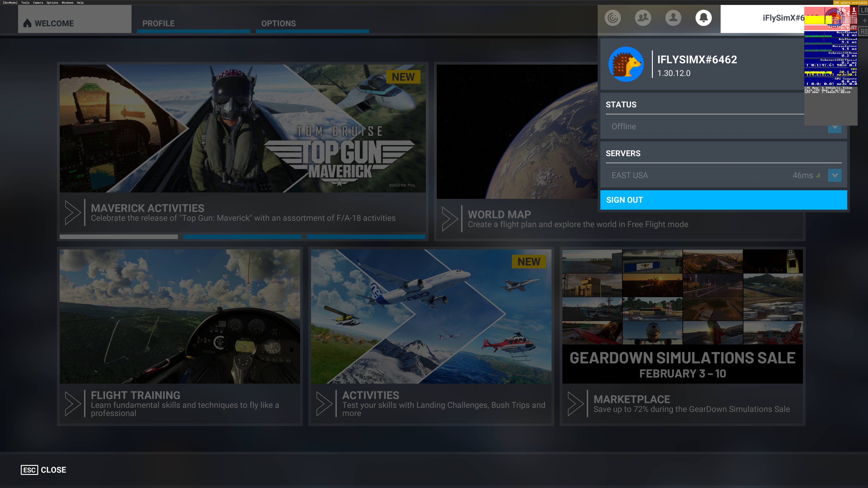The height and width of the screenshot is (488, 868).
Task: Switch to the WELCOME tab
Action: tap(74, 19)
